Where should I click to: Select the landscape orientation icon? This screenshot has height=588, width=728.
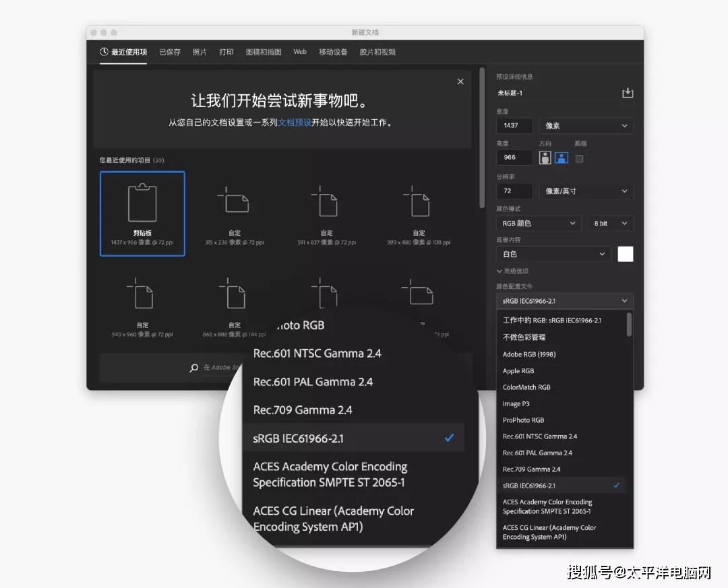(x=561, y=158)
